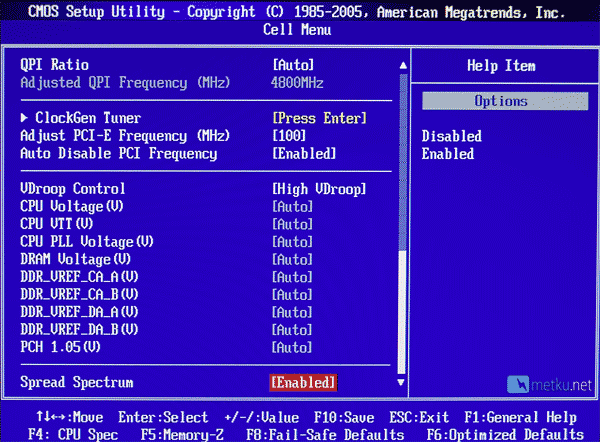Click the Options header bar
The height and width of the screenshot is (442, 600).
click(x=505, y=101)
